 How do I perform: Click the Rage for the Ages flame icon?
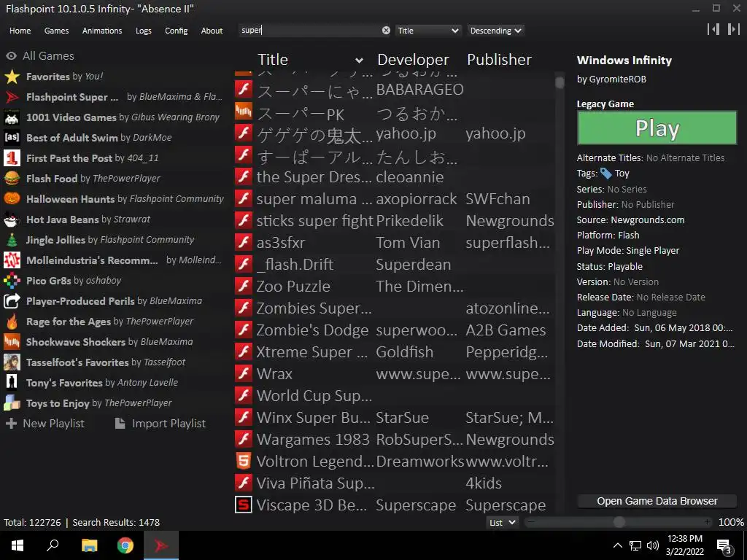tap(12, 322)
